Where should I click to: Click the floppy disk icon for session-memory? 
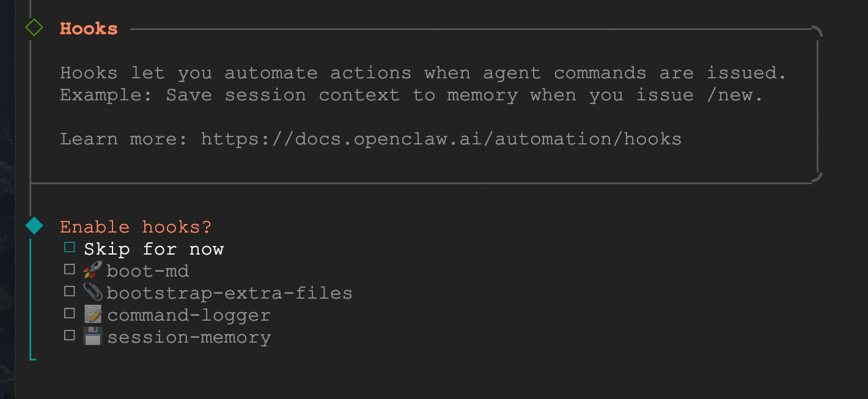point(92,337)
